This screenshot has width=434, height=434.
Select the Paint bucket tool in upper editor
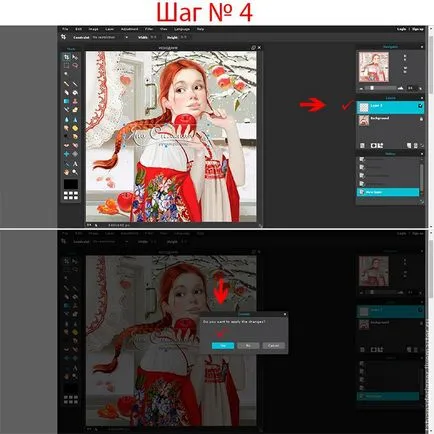click(75, 93)
